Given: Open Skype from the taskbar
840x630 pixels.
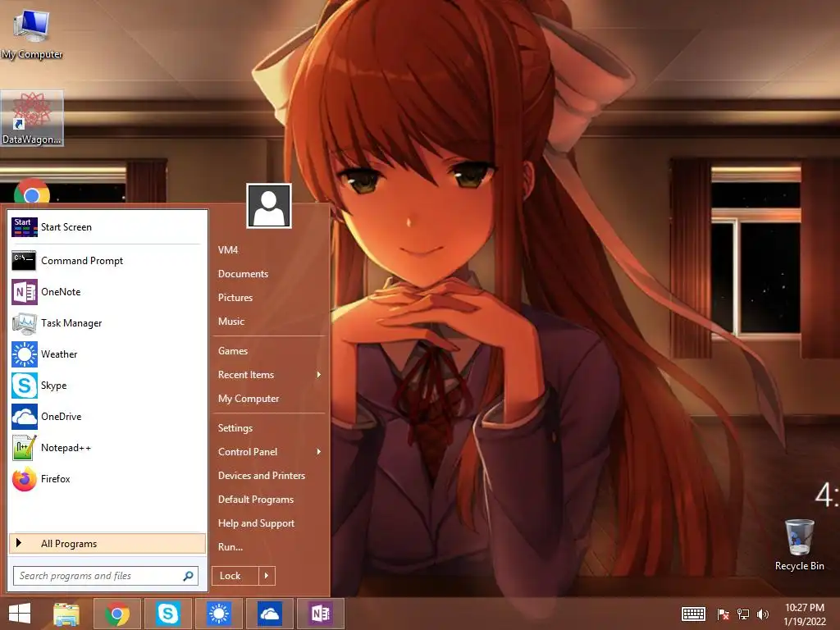Looking at the screenshot, I should [x=167, y=614].
